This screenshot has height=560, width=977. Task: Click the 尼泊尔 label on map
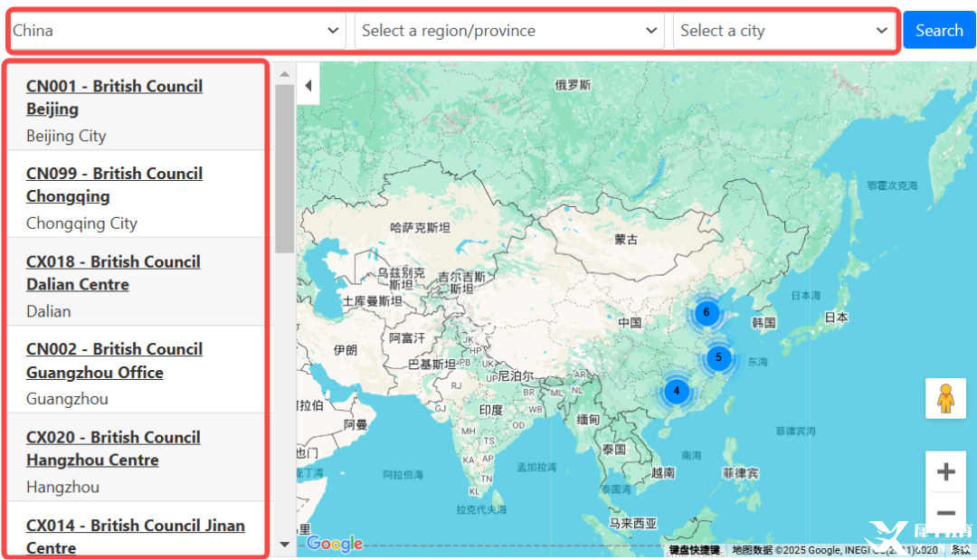coord(516,376)
